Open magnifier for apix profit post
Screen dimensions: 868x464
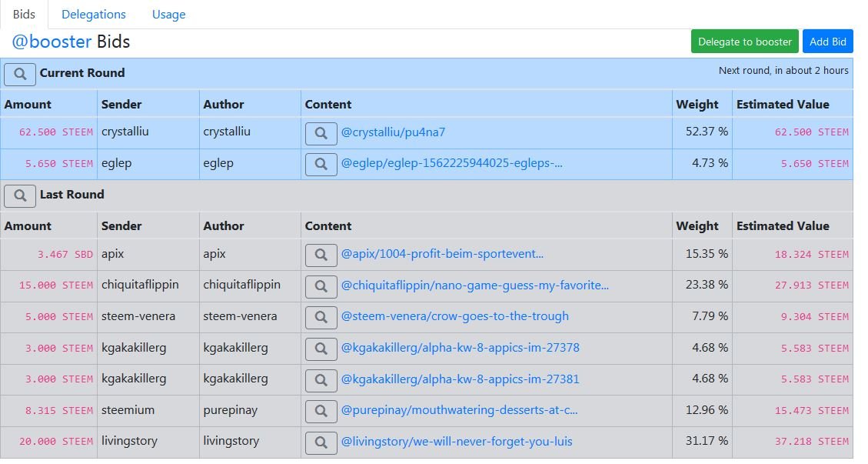pos(321,255)
